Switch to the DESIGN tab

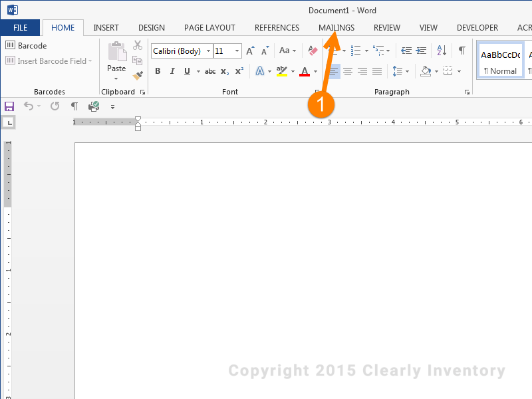(152, 28)
